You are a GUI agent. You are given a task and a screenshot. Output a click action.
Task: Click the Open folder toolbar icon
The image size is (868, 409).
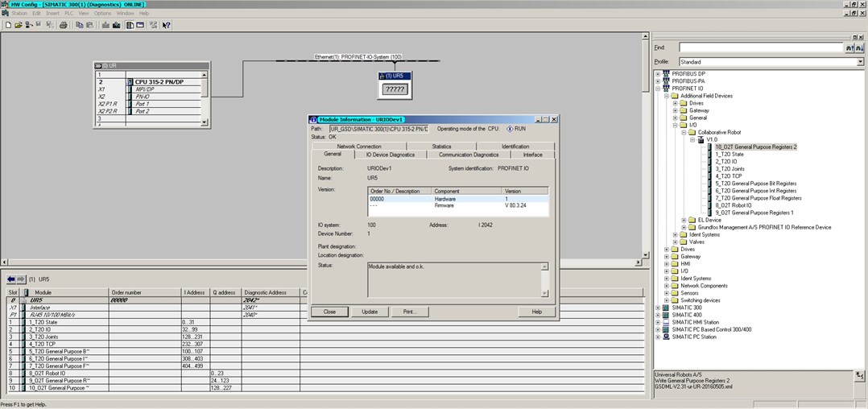[17, 25]
